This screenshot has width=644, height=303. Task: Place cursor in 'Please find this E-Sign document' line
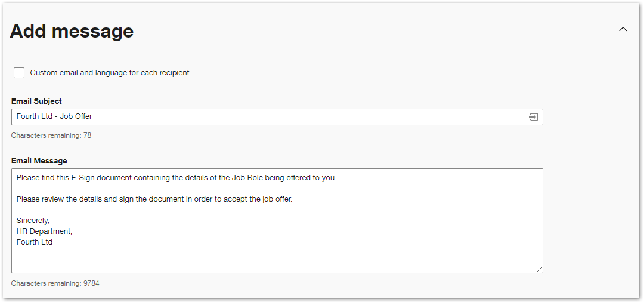click(x=176, y=178)
